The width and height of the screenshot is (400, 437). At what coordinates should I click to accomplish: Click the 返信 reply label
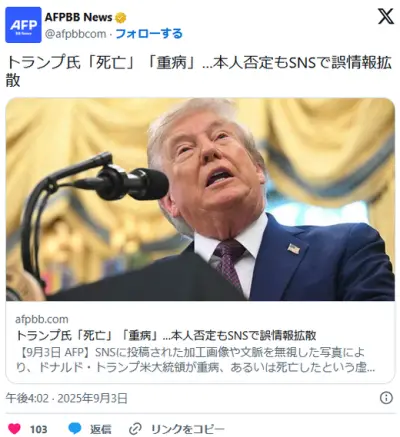(x=101, y=429)
